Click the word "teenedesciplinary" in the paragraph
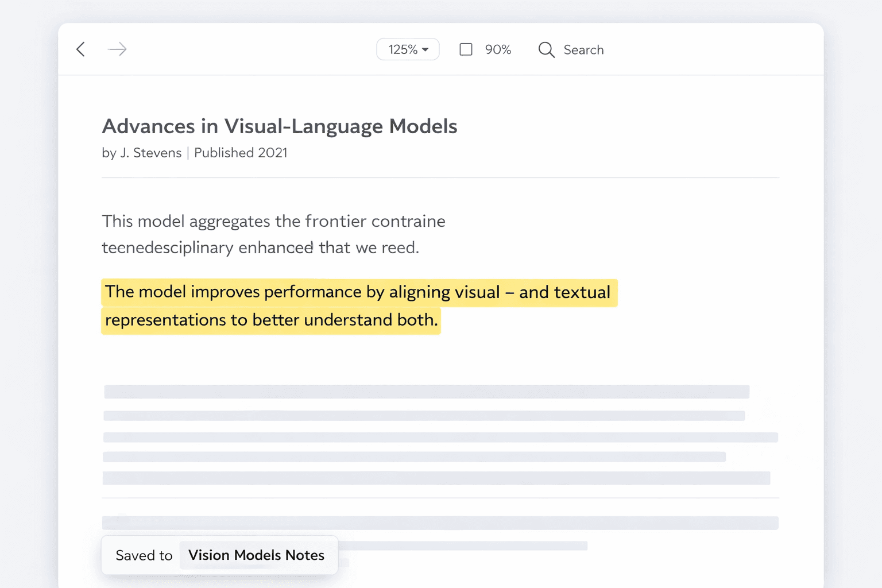 [x=168, y=247]
